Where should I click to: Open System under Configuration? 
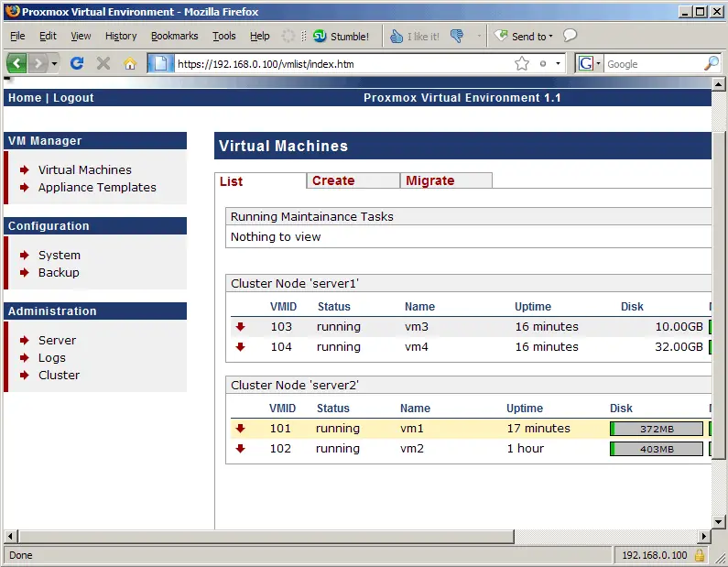[60, 255]
